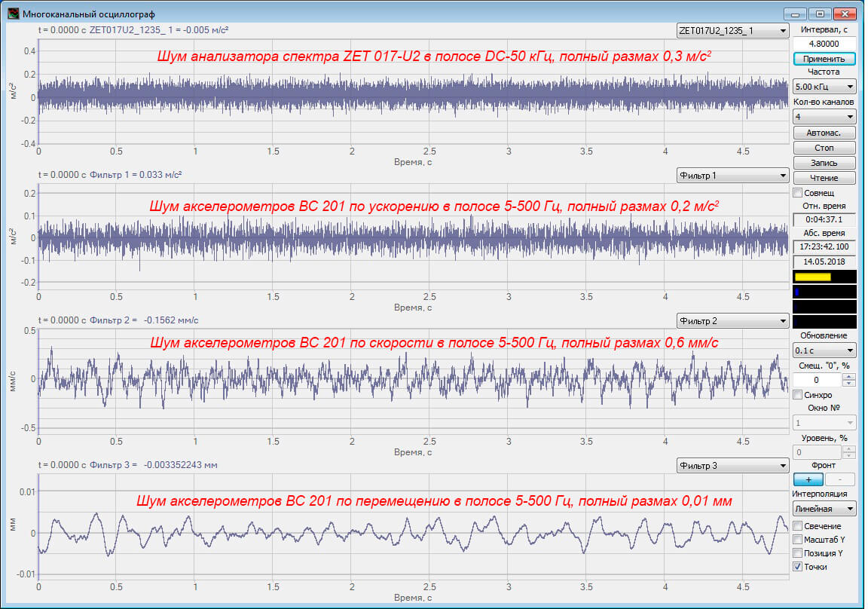Open the Кол-во каналов dropdown
Screen dimensions: 868x609
(x=824, y=117)
